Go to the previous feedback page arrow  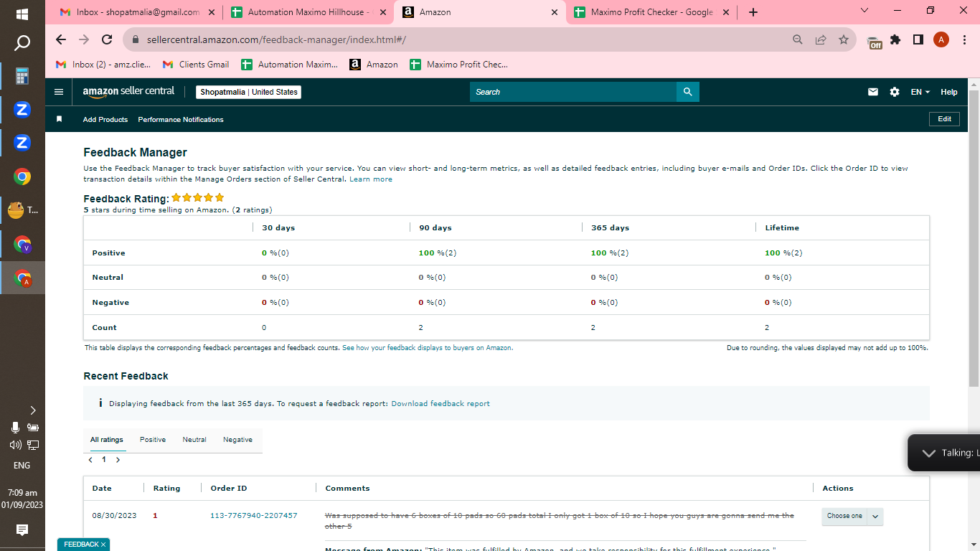point(90,460)
